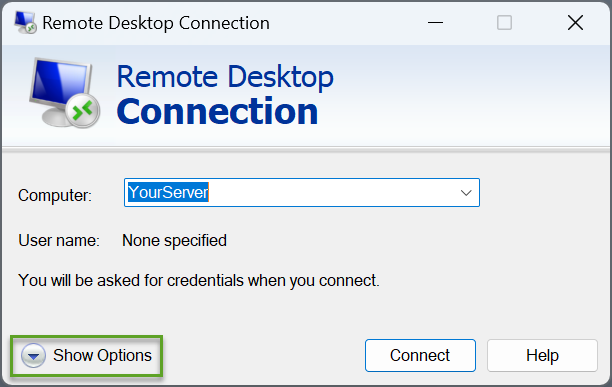Image resolution: width=612 pixels, height=387 pixels.
Task: Click the round blue Show Options arrow
Action: point(34,355)
